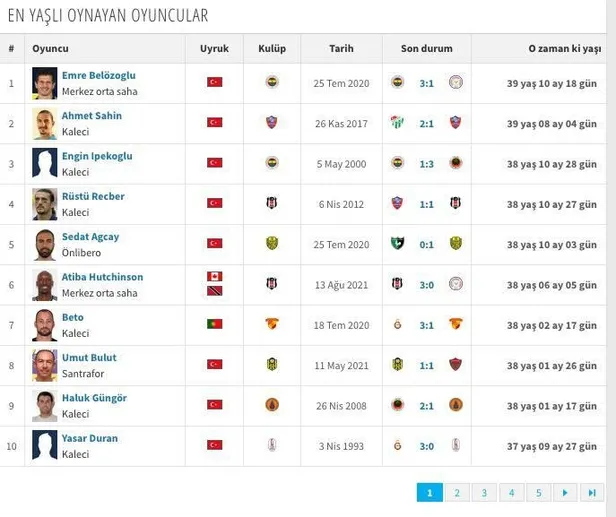Click the next page arrow
The width and height of the screenshot is (616, 517).
(565, 492)
